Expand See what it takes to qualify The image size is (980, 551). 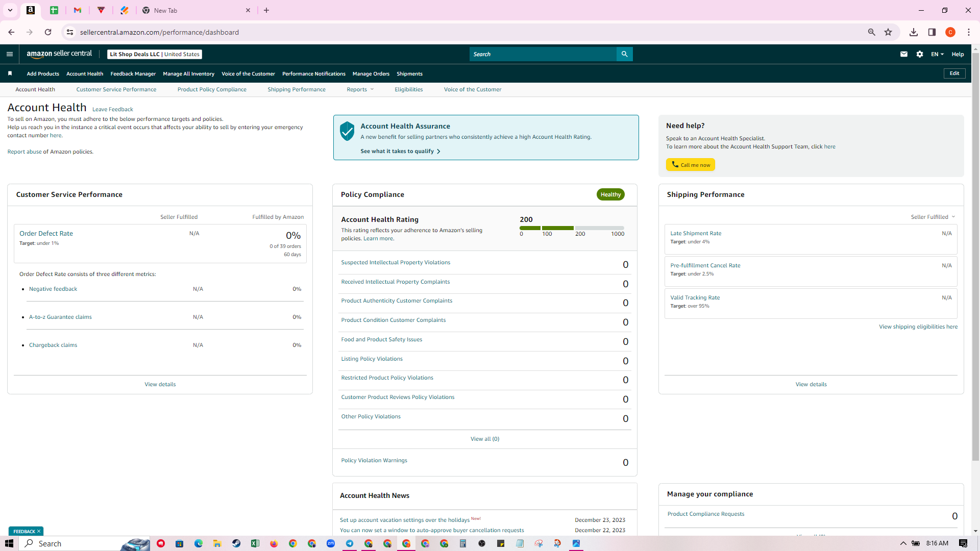click(400, 151)
